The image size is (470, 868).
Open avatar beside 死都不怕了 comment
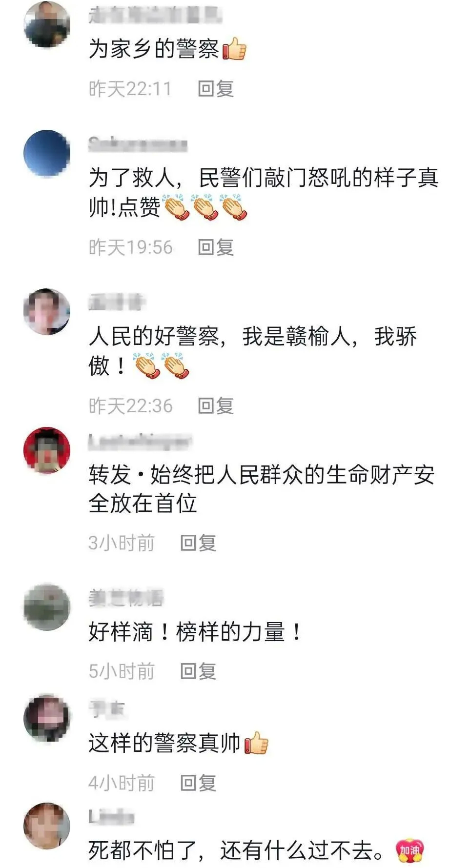47,826
